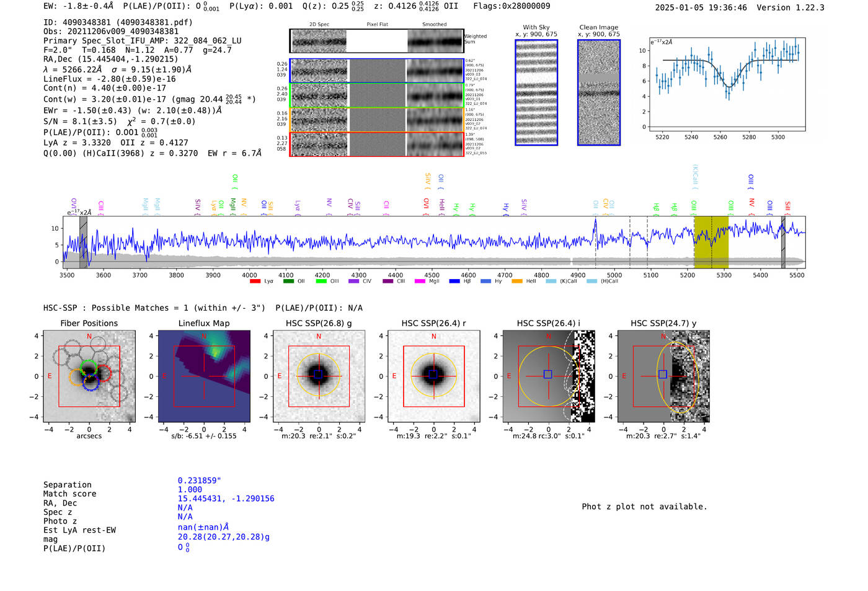Image resolution: width=868 pixels, height=591 pixels.
Task: Click the blue-bordered fiber 2D spectrum row
Action: (x=377, y=71)
